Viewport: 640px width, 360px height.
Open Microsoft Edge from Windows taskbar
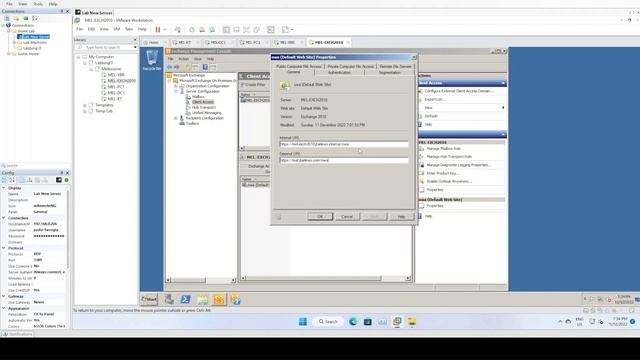pyautogui.click(x=353, y=322)
